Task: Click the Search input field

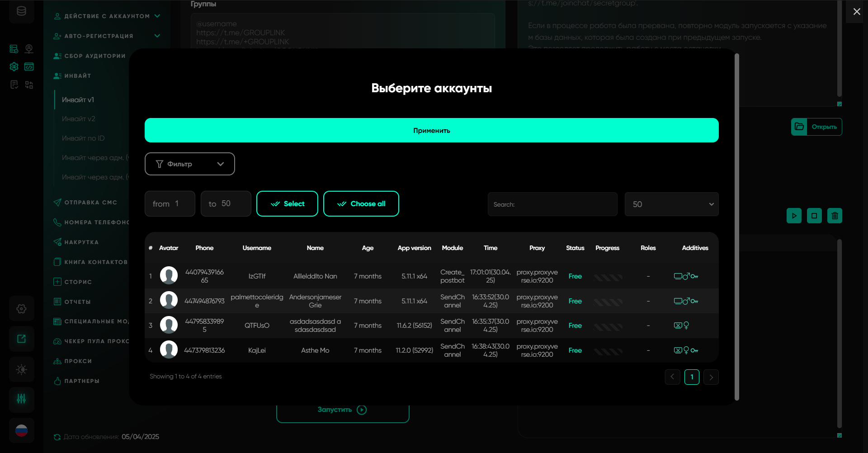Action: click(552, 204)
